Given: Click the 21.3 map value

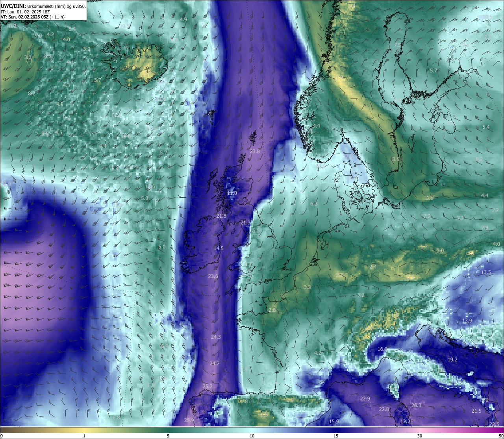Looking at the screenshot, I should coord(245,223).
